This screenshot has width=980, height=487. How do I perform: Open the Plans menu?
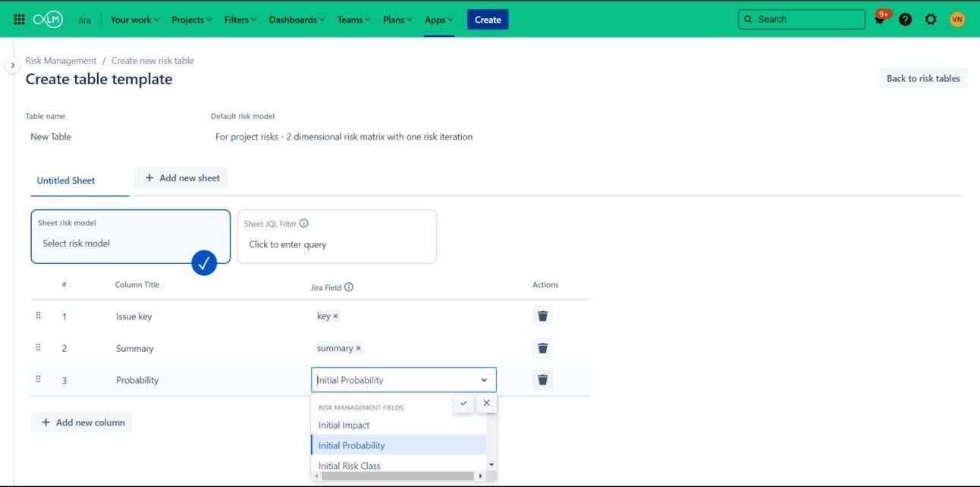pos(397,20)
